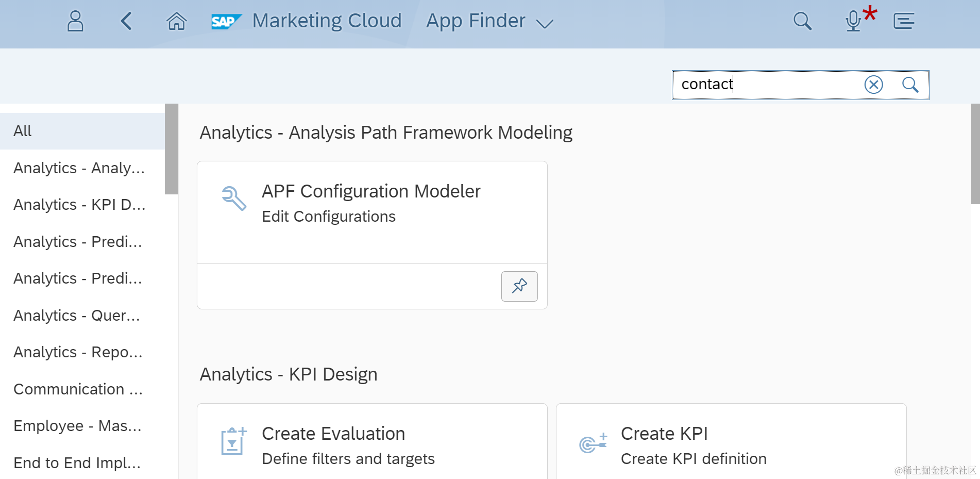The width and height of the screenshot is (980, 479).
Task: Open the header search magnifier icon
Action: pyautogui.click(x=802, y=22)
